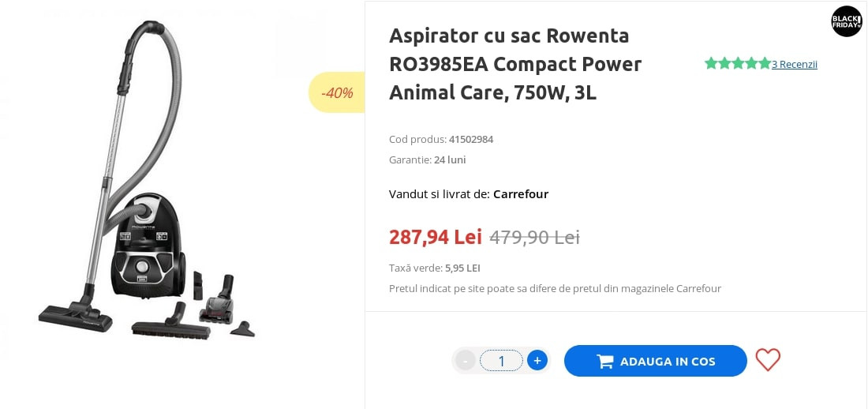Click the current price 287,94 Lei
The image size is (868, 409).
pos(435,237)
